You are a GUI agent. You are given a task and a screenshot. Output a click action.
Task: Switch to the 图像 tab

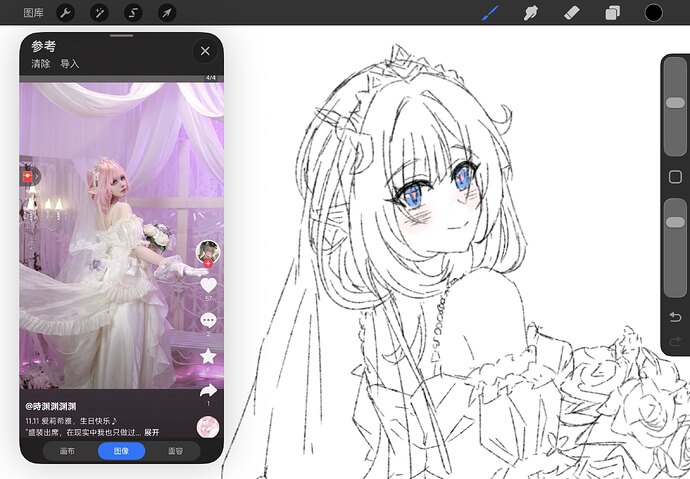pyautogui.click(x=121, y=451)
